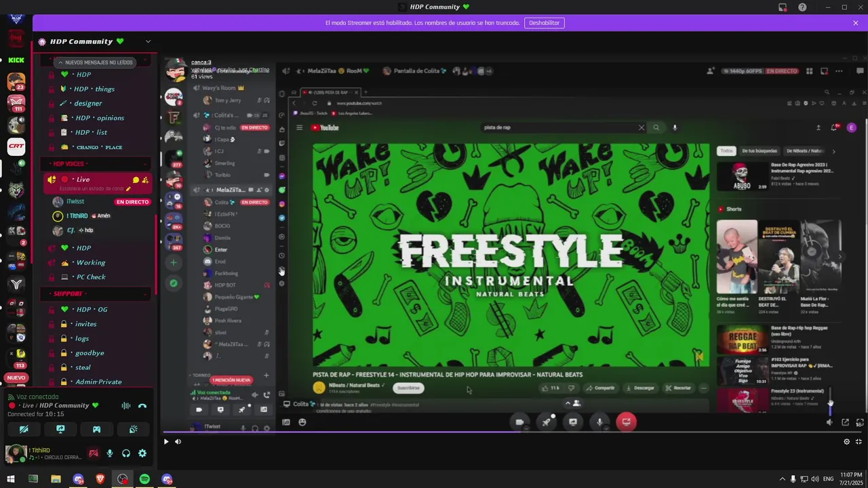The image size is (868, 488).
Task: Click the NUEVO pill in server list
Action: click(x=16, y=378)
